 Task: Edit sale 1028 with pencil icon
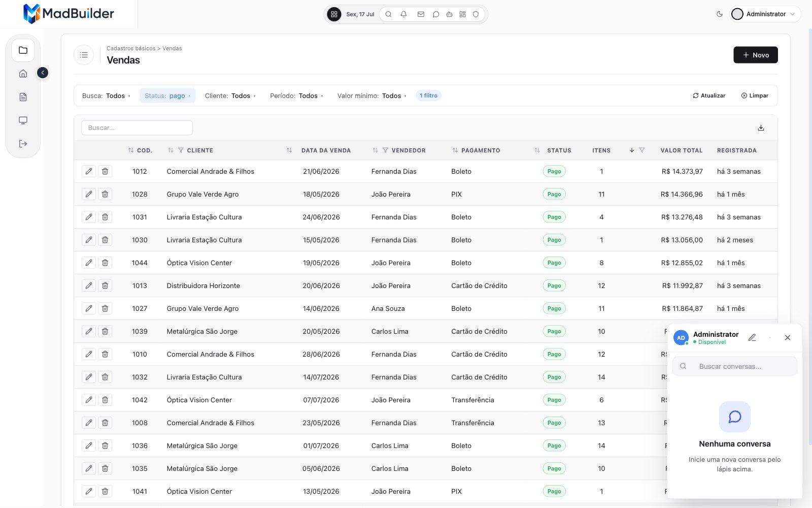(89, 194)
